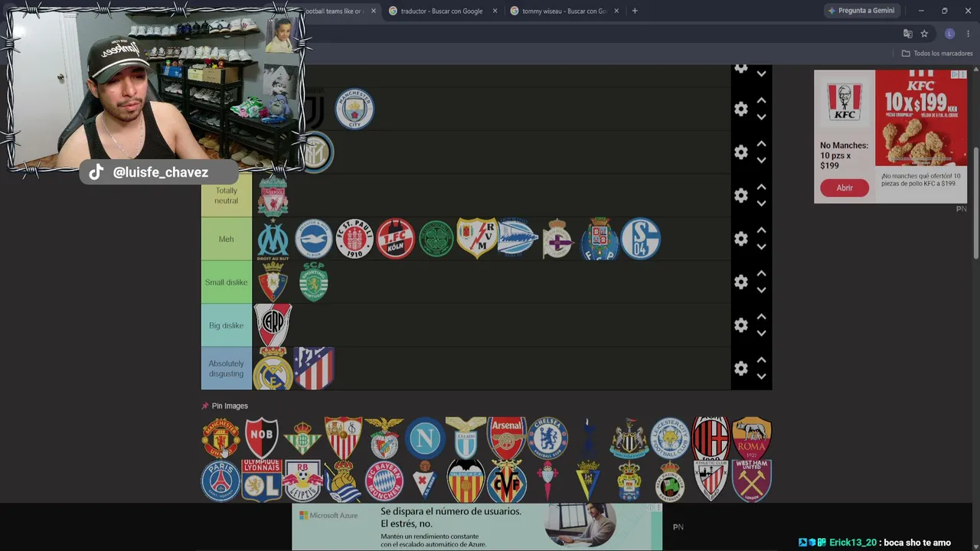The image size is (980, 551).
Task: Pick the Leicester City crest from the pool
Action: (670, 438)
